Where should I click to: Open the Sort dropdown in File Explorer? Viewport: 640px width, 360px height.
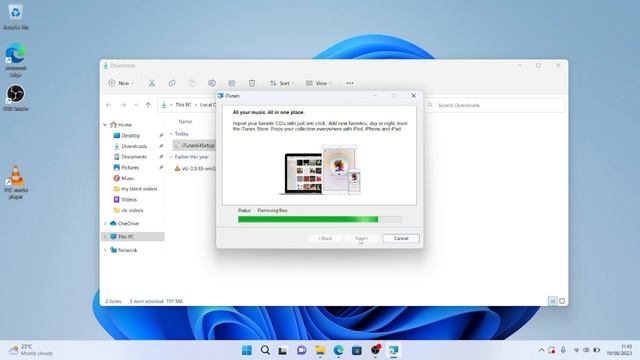point(282,83)
